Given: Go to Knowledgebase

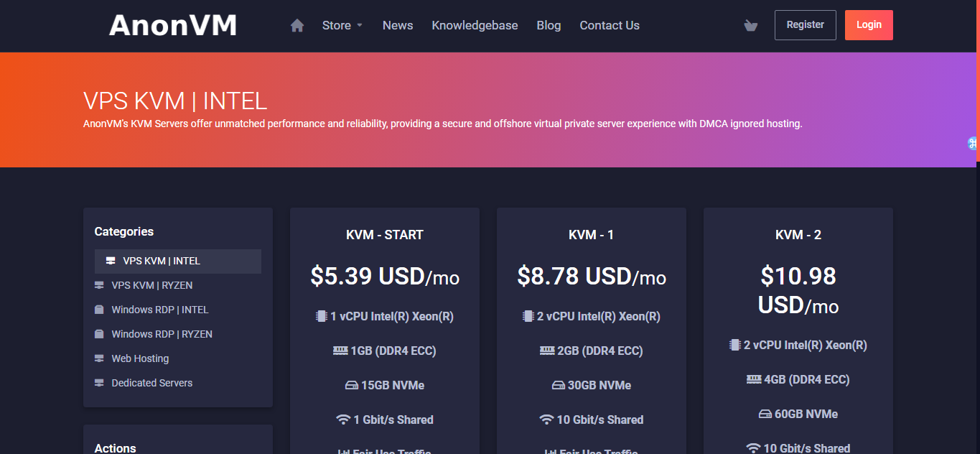Looking at the screenshot, I should point(475,25).
